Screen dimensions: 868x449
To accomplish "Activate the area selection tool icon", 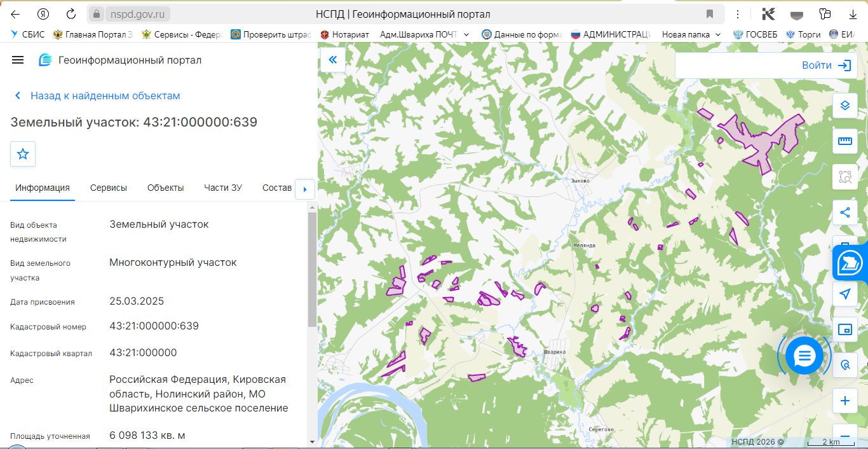I will [844, 177].
